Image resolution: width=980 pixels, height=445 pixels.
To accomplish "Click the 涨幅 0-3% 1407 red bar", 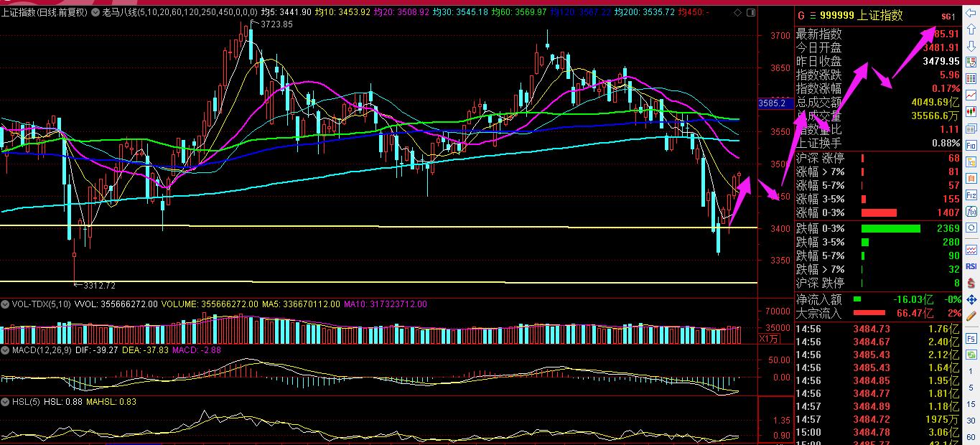I will pos(879,212).
